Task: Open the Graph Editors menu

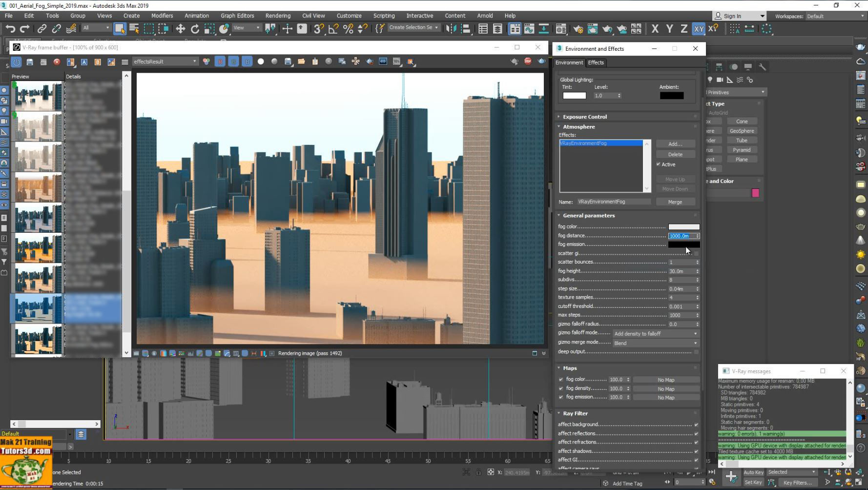Action: [237, 16]
